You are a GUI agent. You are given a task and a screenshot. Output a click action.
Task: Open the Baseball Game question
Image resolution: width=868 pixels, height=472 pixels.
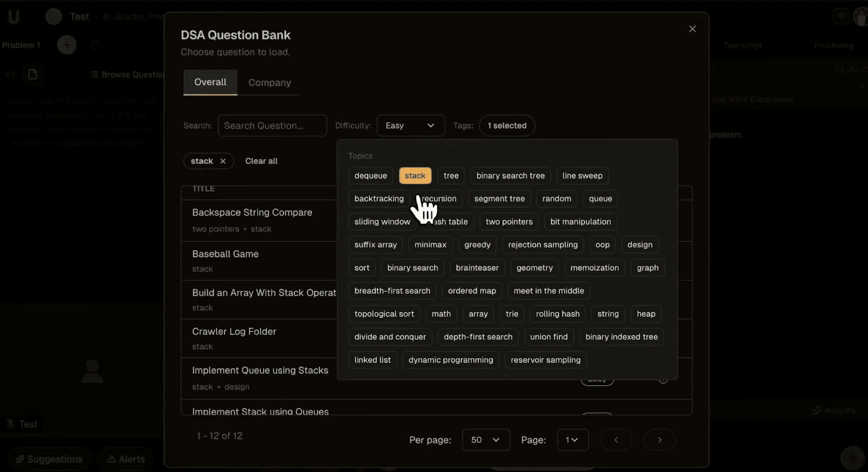[x=225, y=254]
